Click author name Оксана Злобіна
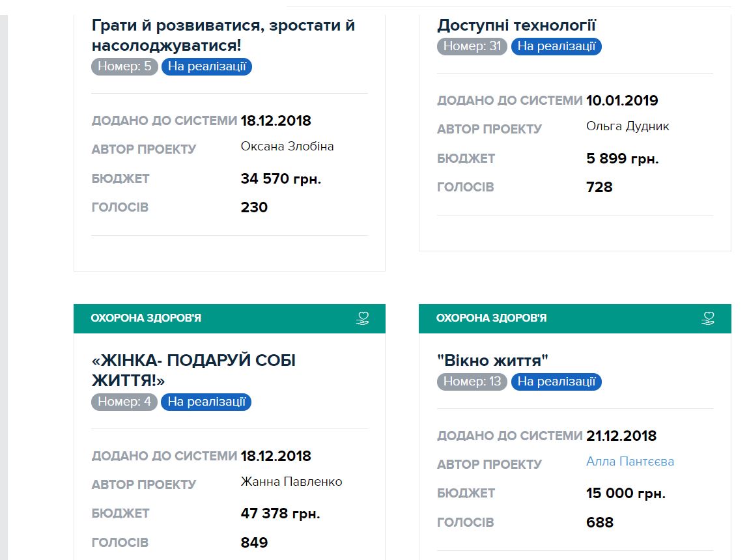The image size is (749, 560). (287, 147)
